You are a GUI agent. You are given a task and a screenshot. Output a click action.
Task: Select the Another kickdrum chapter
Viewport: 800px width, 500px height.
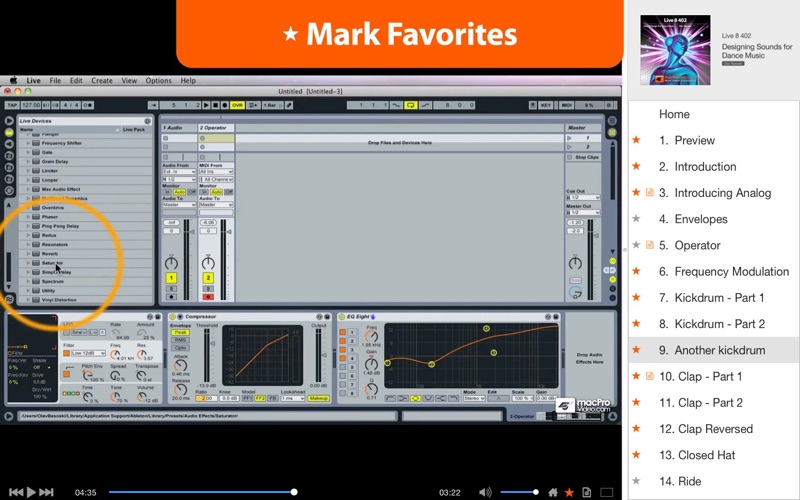714,350
